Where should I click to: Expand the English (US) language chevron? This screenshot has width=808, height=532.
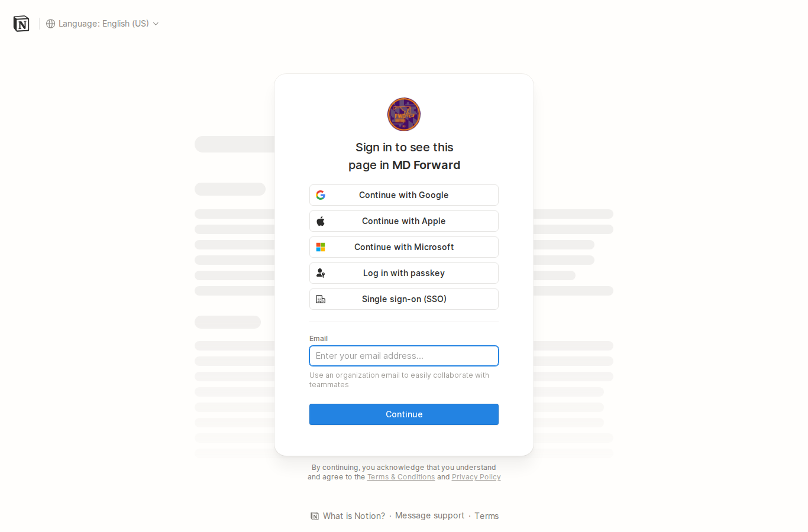(156, 23)
